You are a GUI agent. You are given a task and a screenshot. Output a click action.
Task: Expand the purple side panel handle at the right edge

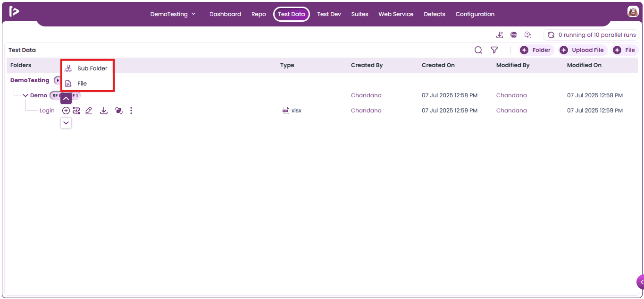point(640,282)
